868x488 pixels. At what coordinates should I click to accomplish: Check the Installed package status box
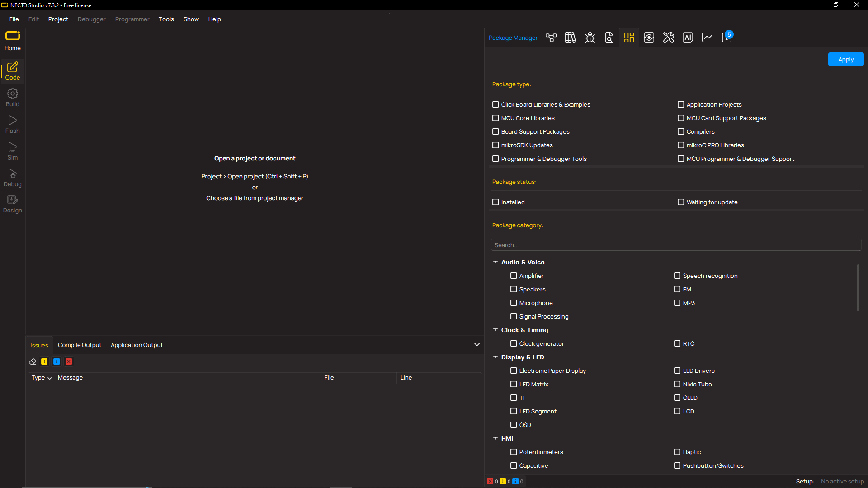[495, 202]
